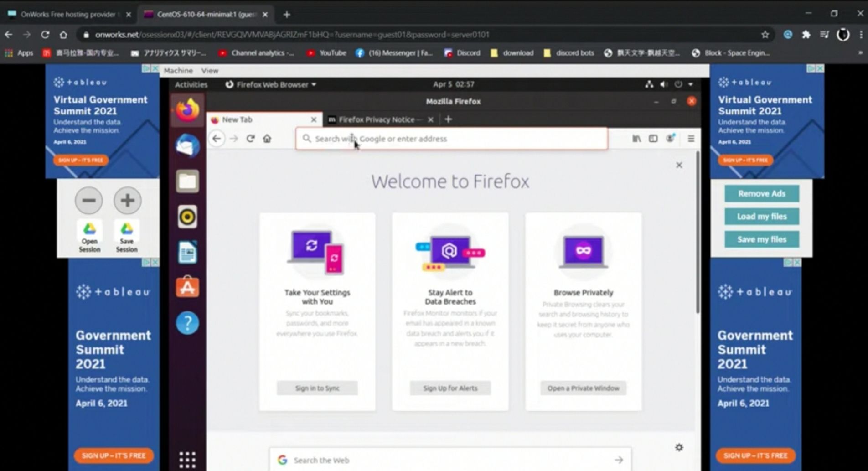The height and width of the screenshot is (471, 868).
Task: Open the View menu
Action: [x=210, y=71]
